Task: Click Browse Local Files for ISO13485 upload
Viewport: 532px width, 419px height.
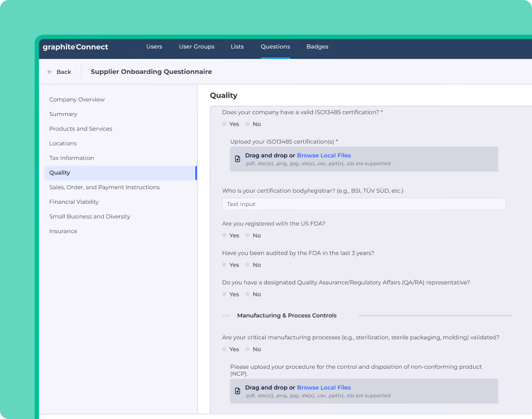Action: point(323,155)
